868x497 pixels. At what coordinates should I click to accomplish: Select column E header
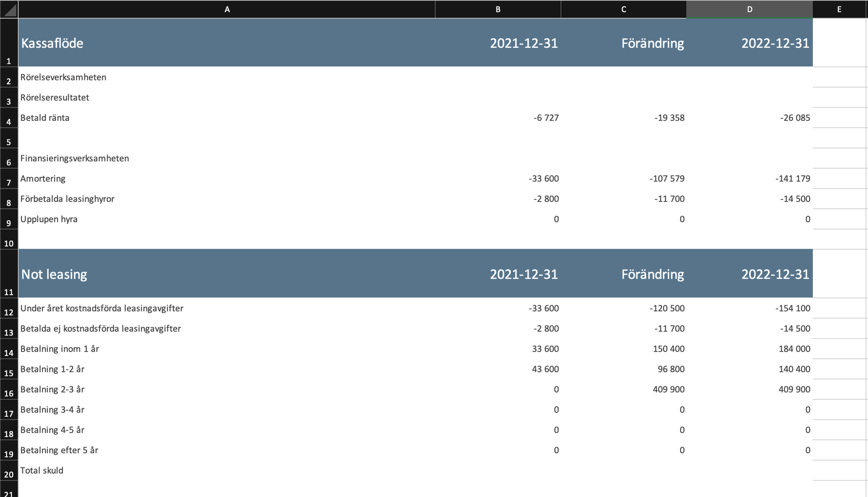click(x=839, y=9)
